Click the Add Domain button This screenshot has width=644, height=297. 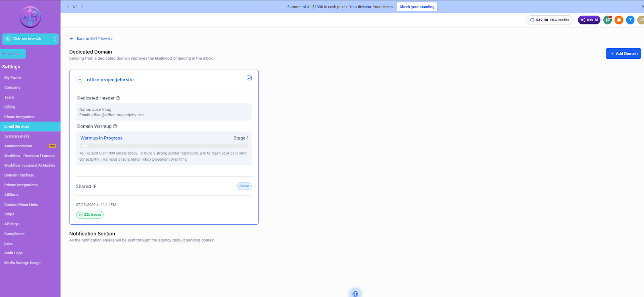[x=623, y=54]
